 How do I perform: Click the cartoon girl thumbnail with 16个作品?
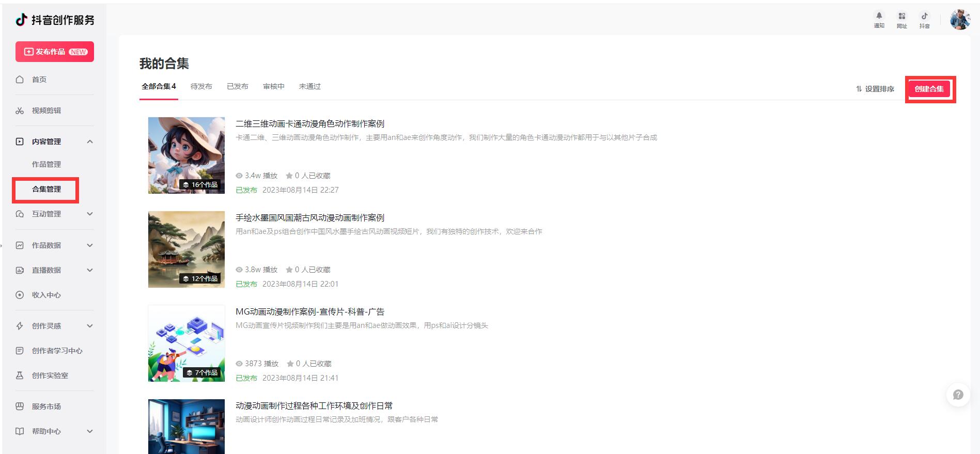pyautogui.click(x=186, y=155)
